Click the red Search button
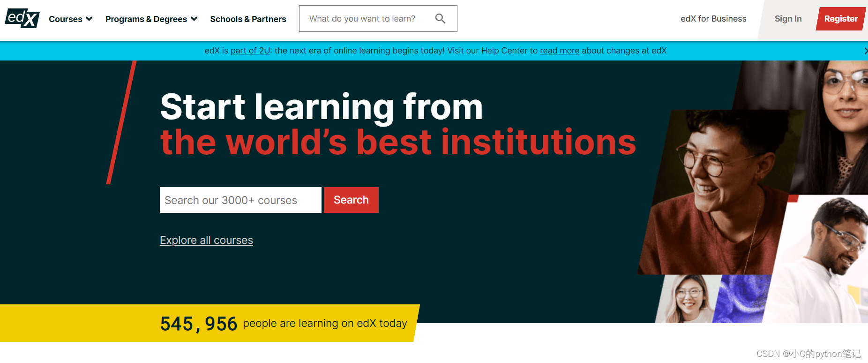Viewport: 868px width, 363px height. (351, 200)
